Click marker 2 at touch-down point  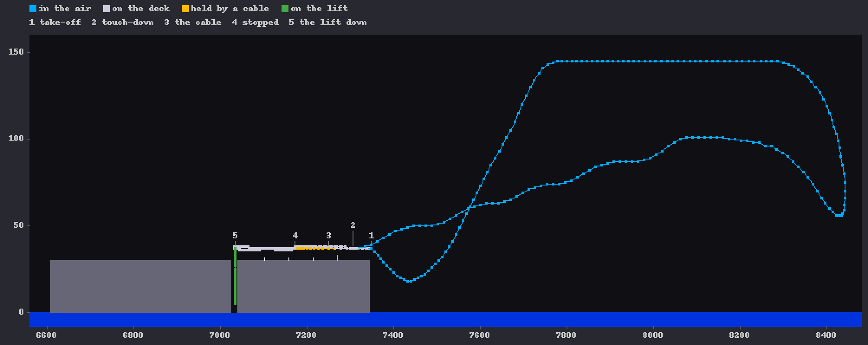pos(353,225)
